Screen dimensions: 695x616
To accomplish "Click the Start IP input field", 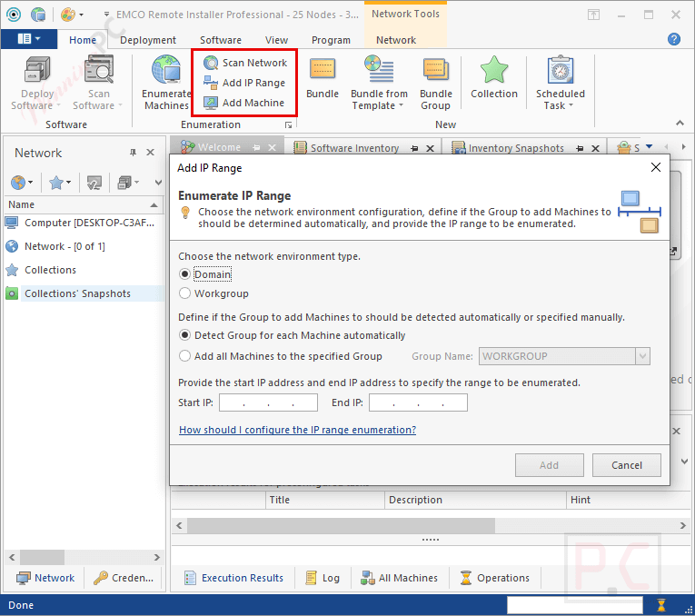I will pos(268,402).
